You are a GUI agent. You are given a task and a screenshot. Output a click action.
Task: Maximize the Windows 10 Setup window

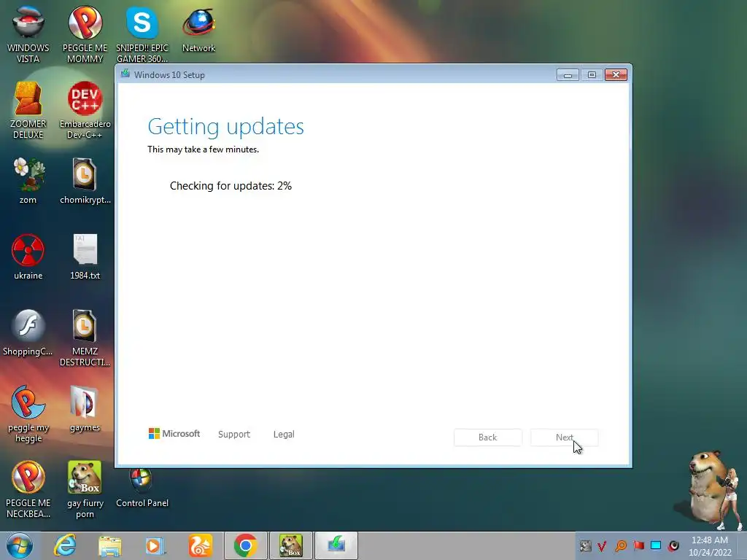pyautogui.click(x=592, y=75)
